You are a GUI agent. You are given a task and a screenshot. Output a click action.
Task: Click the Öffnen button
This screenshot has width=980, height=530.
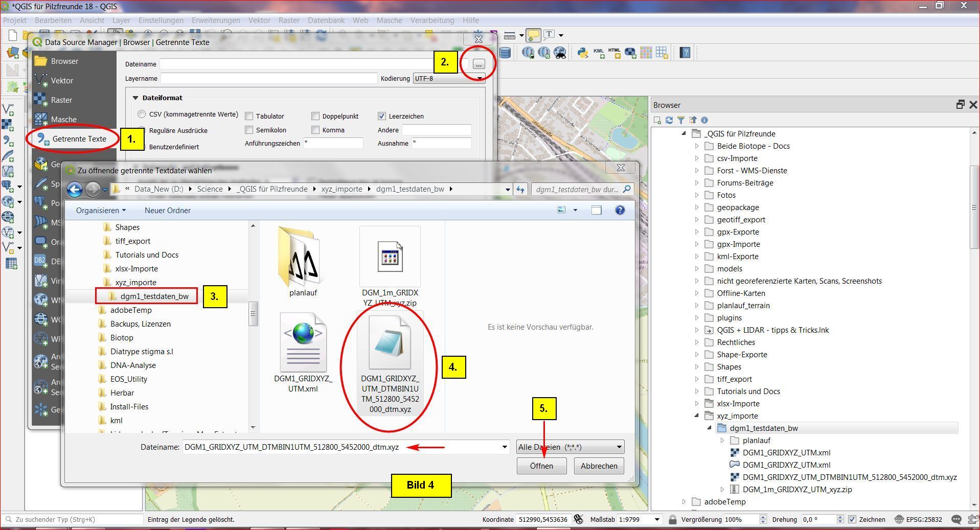[541, 466]
